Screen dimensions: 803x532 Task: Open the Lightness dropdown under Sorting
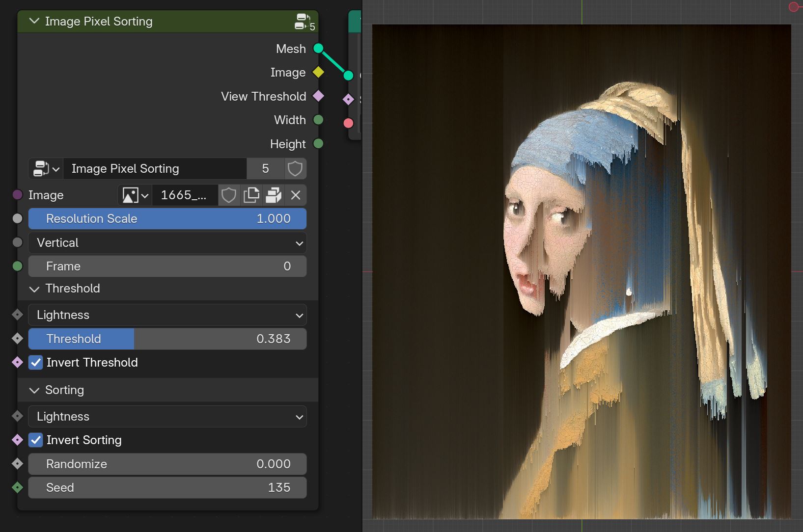(167, 417)
